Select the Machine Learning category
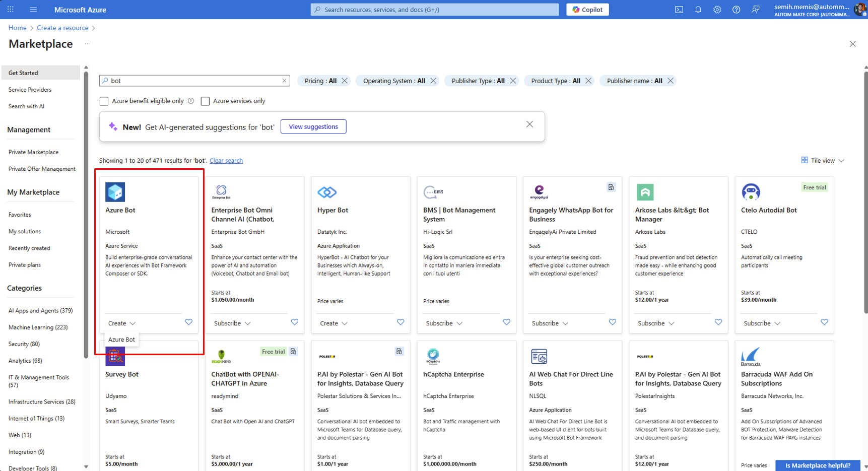The height and width of the screenshot is (471, 868). pos(38,327)
